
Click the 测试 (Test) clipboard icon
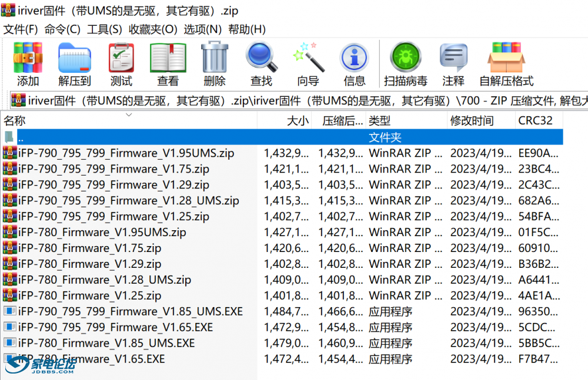[x=121, y=58]
